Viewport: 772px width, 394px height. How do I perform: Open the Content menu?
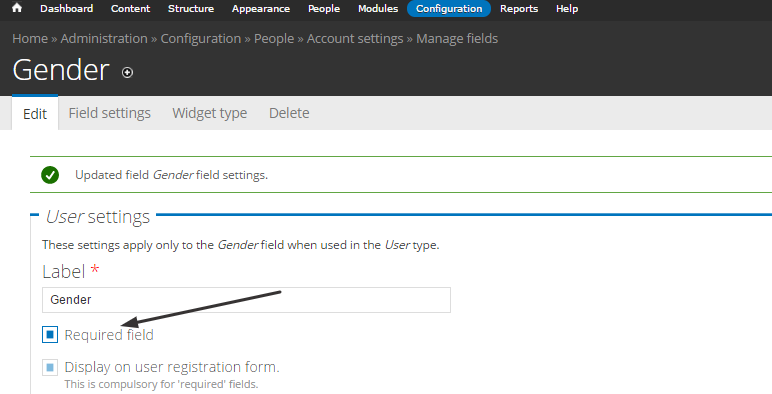coord(130,8)
